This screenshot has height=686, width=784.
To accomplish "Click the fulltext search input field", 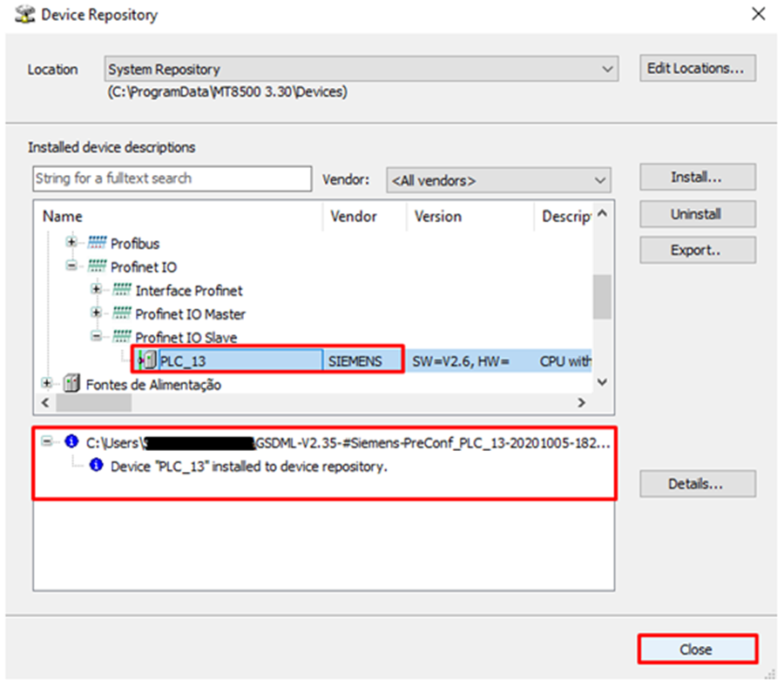I will 172,178.
